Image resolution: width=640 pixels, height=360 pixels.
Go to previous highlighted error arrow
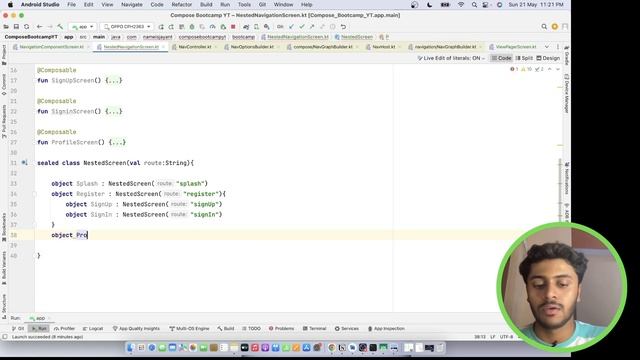pos(550,69)
